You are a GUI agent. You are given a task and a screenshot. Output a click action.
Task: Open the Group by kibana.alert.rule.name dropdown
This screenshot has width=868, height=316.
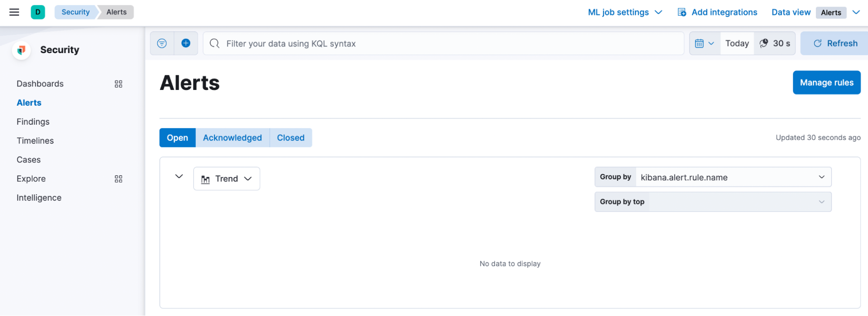(x=713, y=177)
